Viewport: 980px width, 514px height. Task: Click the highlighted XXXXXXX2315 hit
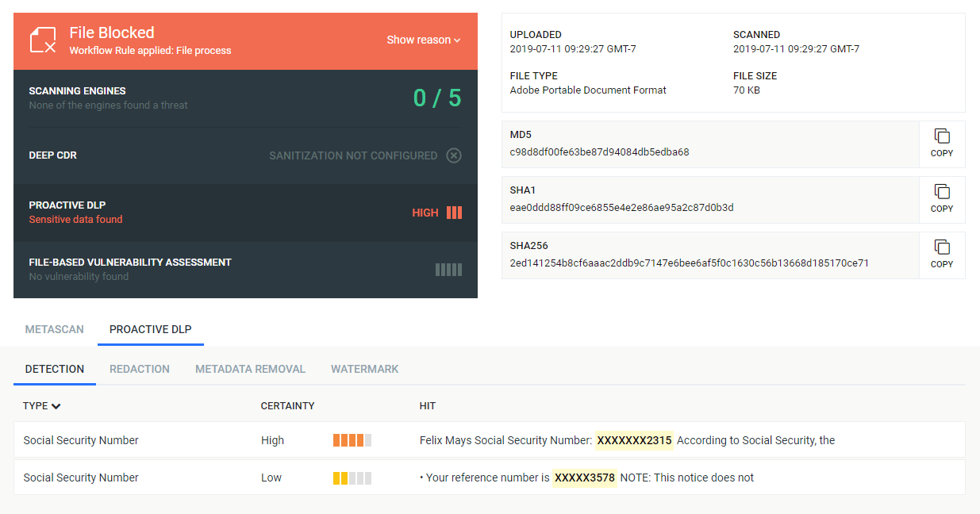pyautogui.click(x=634, y=440)
